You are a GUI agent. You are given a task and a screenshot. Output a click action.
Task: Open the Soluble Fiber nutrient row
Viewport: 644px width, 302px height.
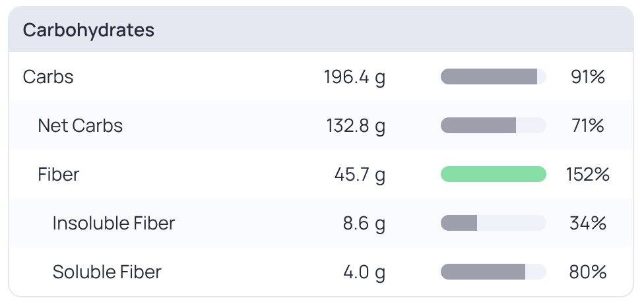pos(321,272)
